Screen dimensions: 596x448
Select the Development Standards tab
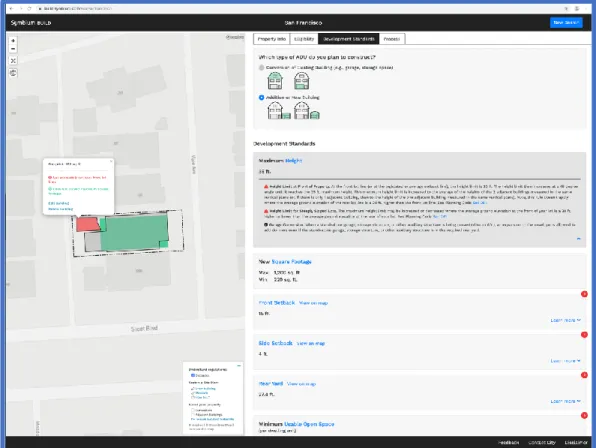[x=349, y=39]
